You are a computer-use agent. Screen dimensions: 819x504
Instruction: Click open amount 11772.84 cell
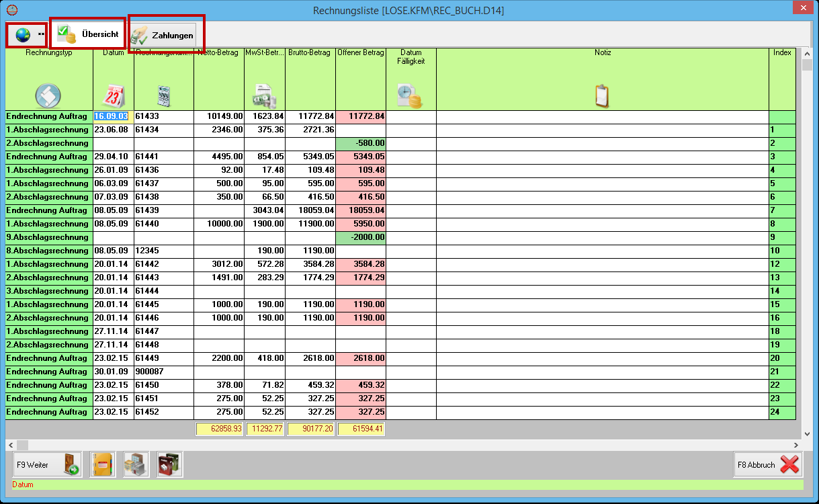tap(361, 116)
